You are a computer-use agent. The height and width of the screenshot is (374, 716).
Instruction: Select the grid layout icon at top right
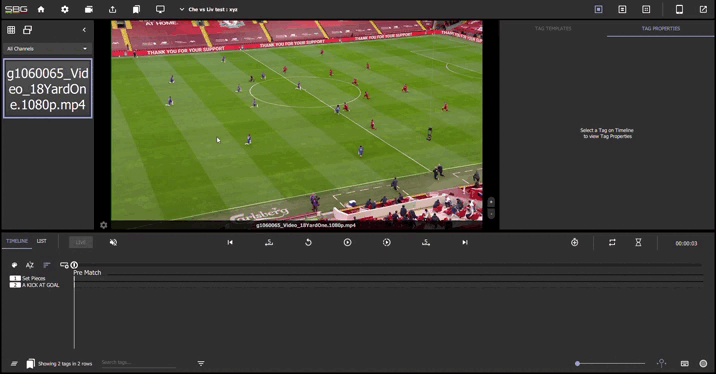(646, 9)
